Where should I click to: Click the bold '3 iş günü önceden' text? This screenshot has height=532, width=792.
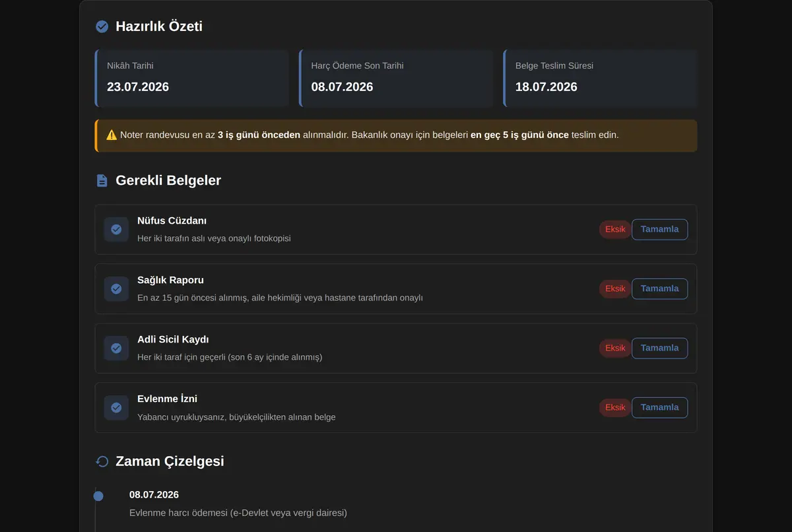pyautogui.click(x=259, y=135)
